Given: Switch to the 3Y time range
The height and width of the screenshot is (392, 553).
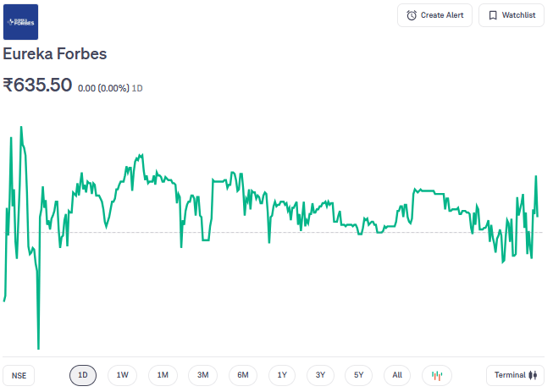Looking at the screenshot, I should tap(320, 375).
